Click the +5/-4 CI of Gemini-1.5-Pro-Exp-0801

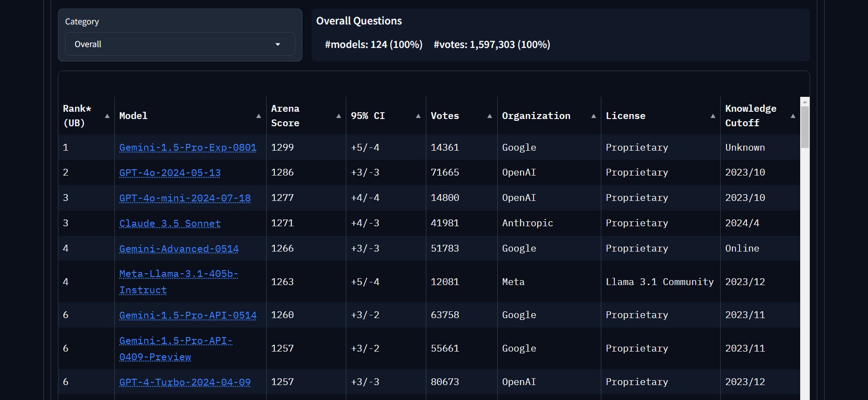(x=365, y=148)
